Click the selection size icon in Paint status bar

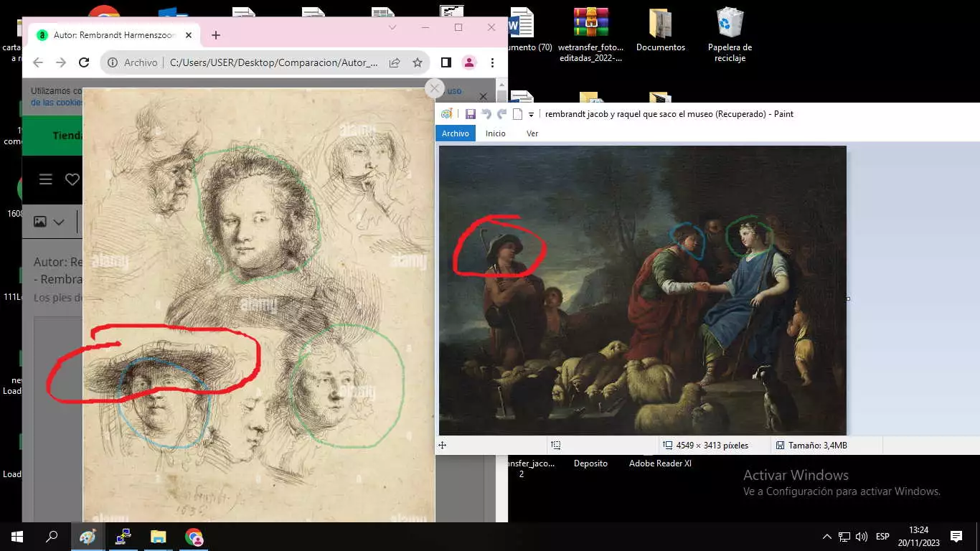click(x=555, y=446)
